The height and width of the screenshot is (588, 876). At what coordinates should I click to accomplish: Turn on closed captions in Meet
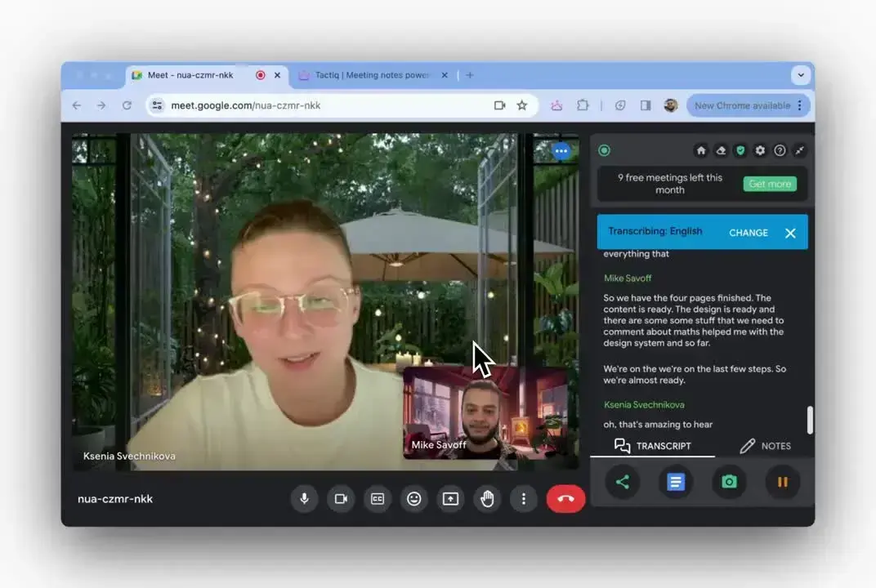tap(377, 498)
